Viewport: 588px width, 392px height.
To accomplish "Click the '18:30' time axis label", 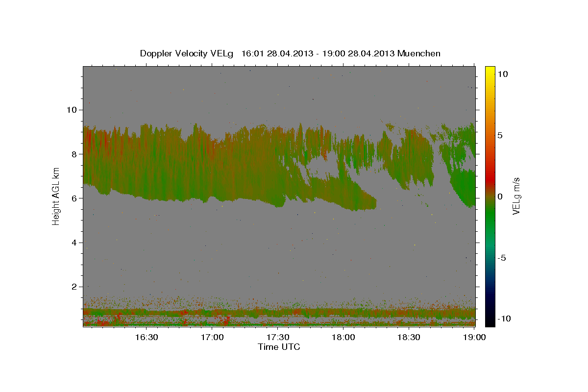I will (x=409, y=337).
